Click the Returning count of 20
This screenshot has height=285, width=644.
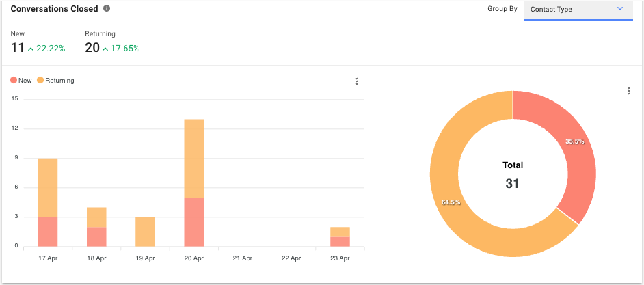[x=92, y=48]
